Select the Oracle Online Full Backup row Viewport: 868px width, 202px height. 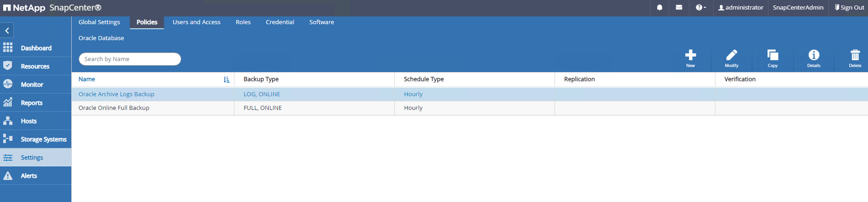pos(114,108)
